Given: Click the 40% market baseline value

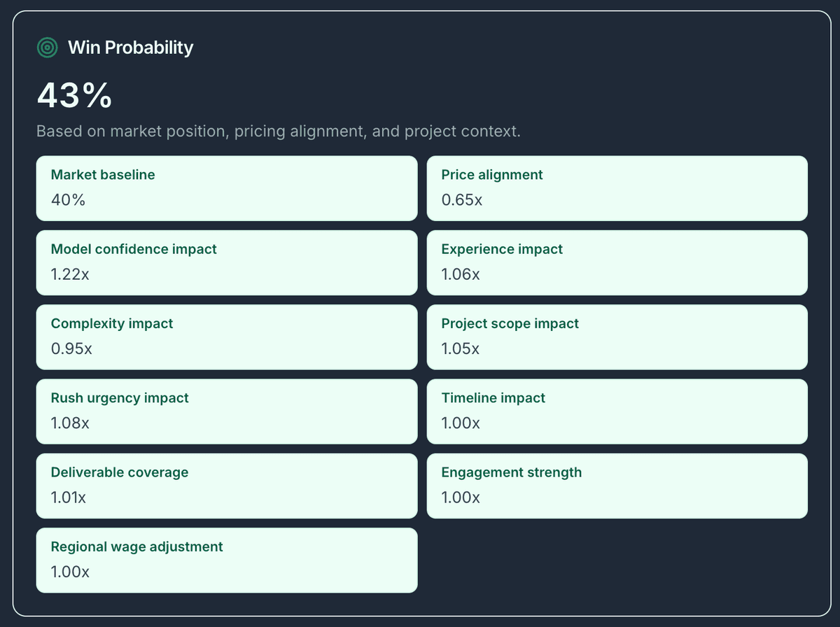Looking at the screenshot, I should pyautogui.click(x=68, y=200).
